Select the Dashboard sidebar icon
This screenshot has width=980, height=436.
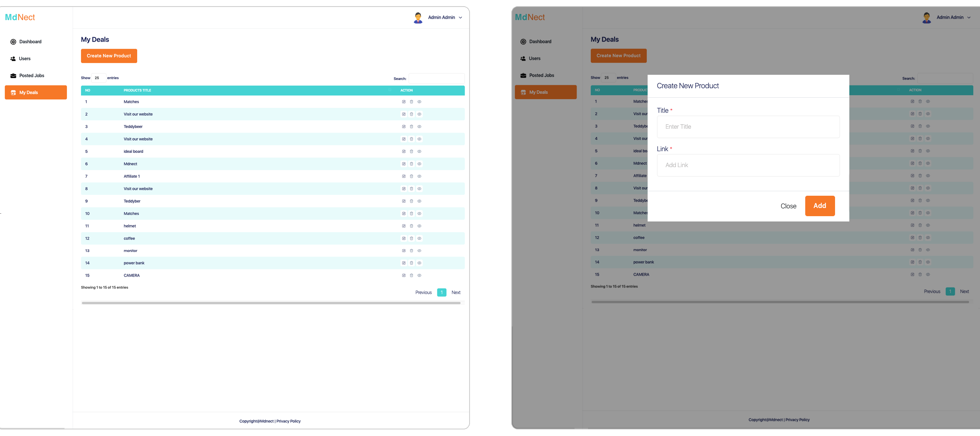coord(13,41)
